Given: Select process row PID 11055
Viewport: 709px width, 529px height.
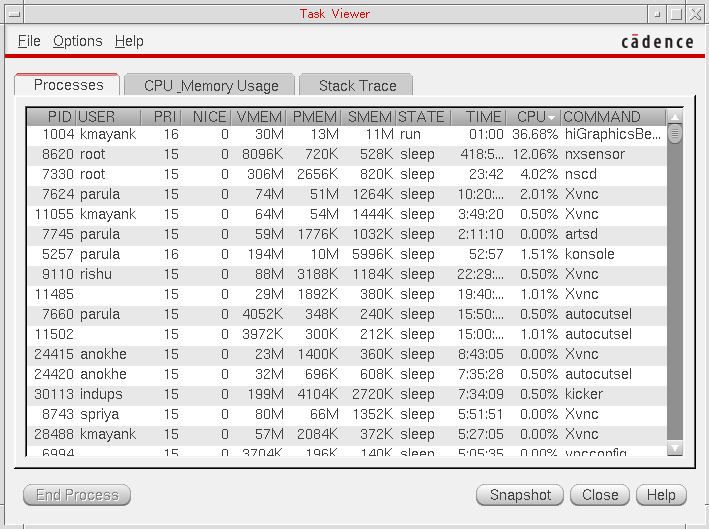Looking at the screenshot, I should 346,214.
